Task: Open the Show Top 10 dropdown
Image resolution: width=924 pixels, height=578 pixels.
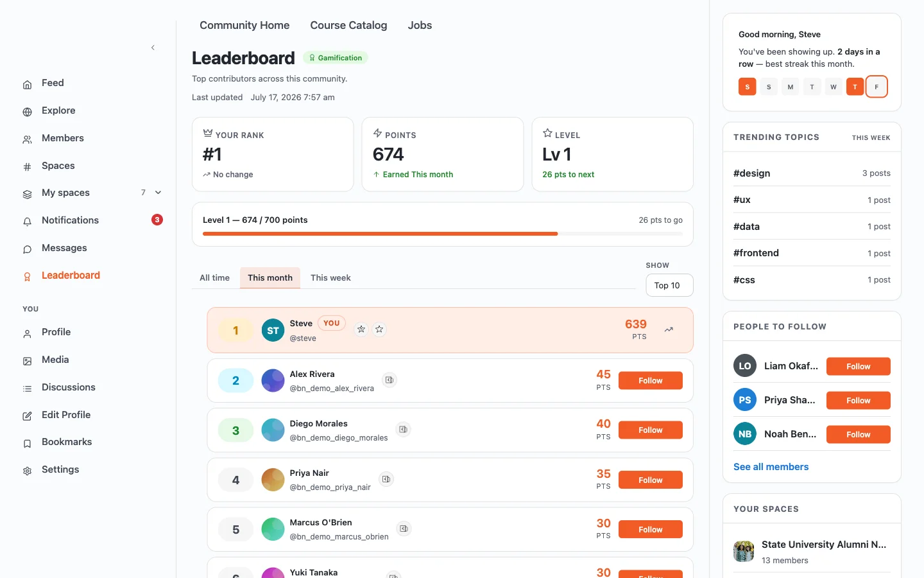Action: point(669,285)
